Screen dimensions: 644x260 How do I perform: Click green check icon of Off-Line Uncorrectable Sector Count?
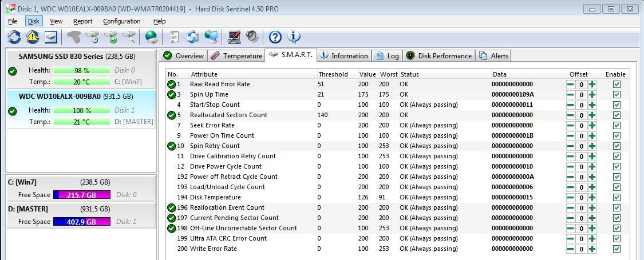171,228
